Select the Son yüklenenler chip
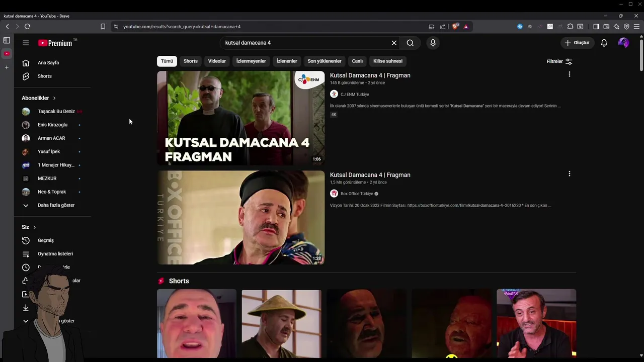This screenshot has height=362, width=644. point(325,61)
